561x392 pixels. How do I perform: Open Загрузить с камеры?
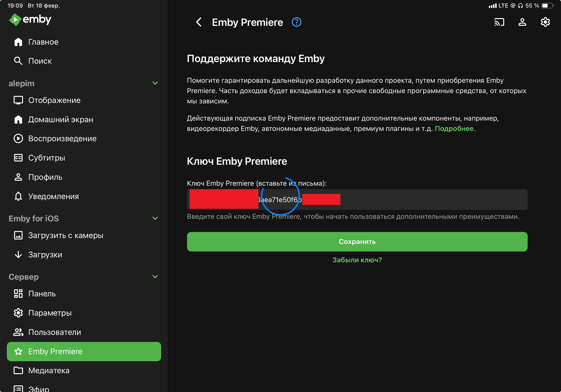[x=66, y=235]
